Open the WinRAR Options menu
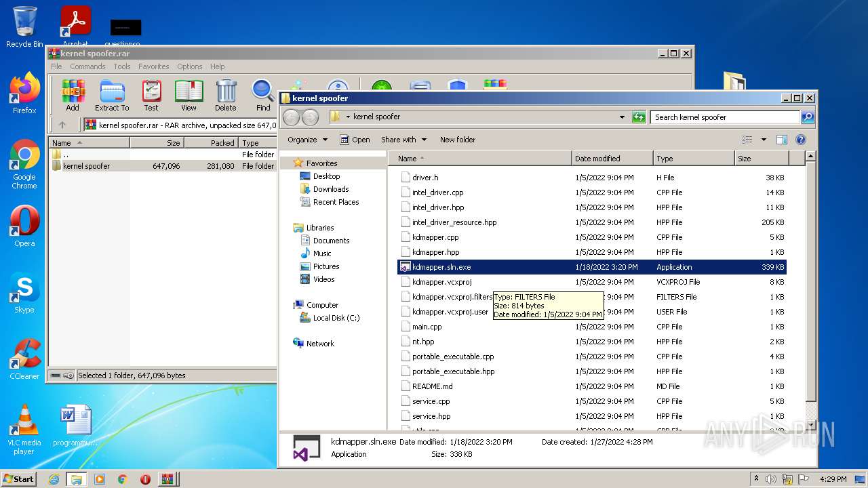This screenshot has height=488, width=868. (190, 66)
